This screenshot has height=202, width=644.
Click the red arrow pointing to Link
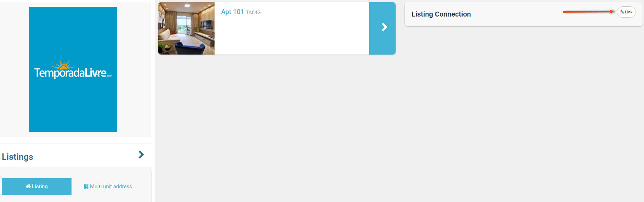click(588, 12)
